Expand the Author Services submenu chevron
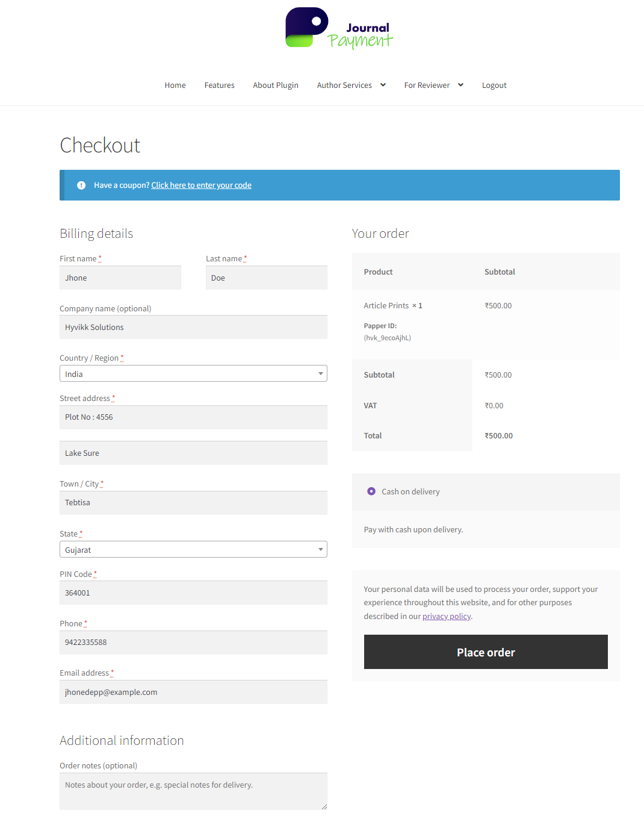The image size is (644, 834). click(383, 85)
